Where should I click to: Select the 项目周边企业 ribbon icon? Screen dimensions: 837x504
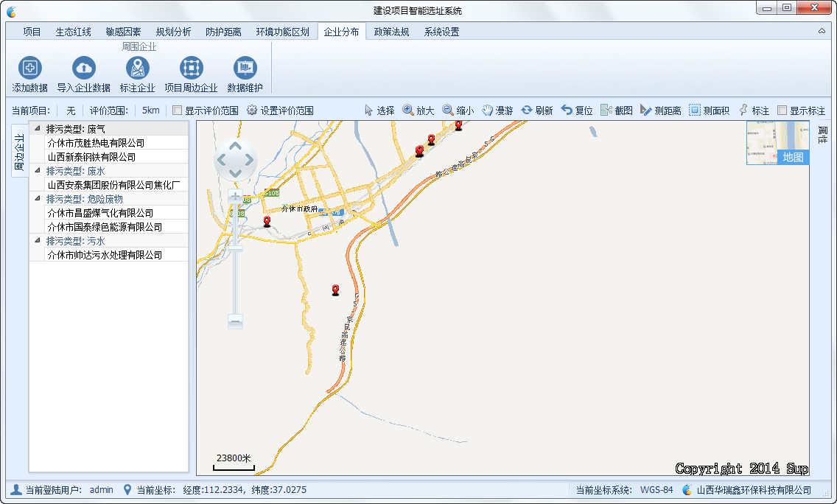(x=191, y=69)
